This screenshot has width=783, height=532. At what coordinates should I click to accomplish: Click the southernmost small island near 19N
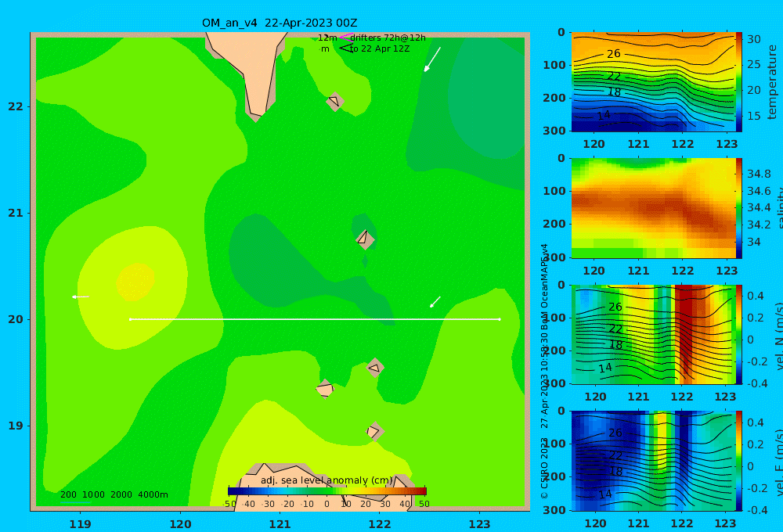tap(374, 431)
